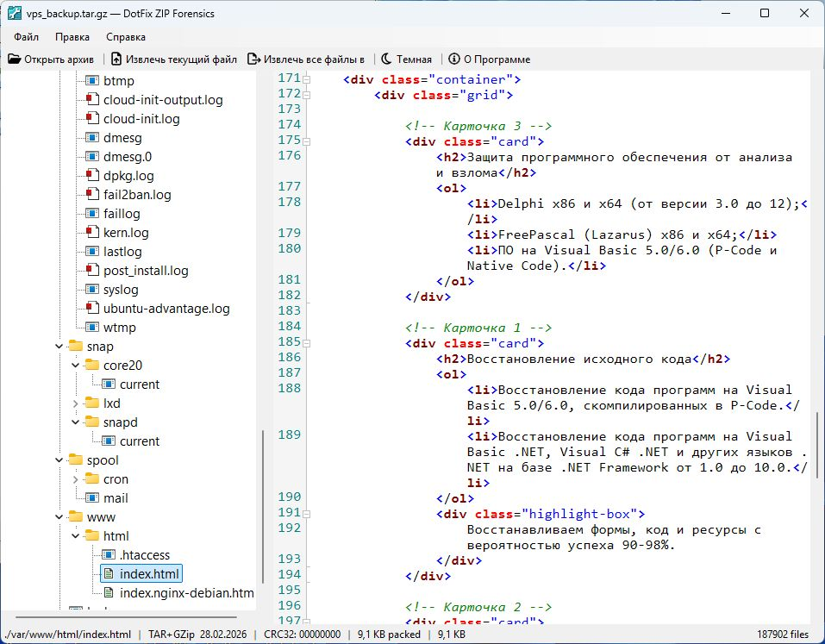Screen dimensions: 825x644
Task: Collapse the html folder
Action: tap(75, 535)
